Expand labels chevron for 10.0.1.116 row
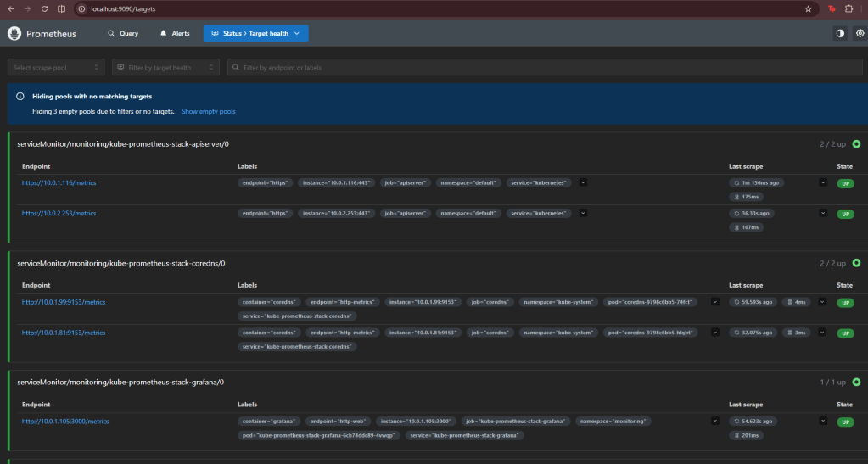The width and height of the screenshot is (868, 464). pos(583,182)
